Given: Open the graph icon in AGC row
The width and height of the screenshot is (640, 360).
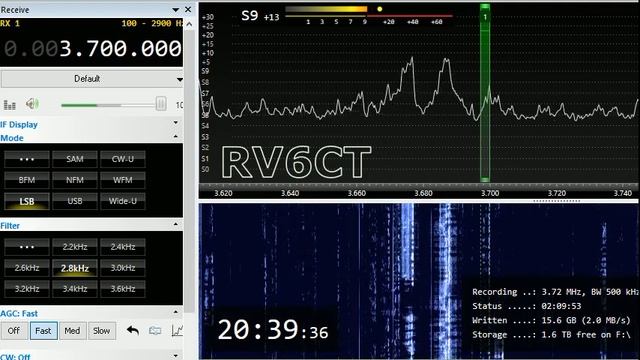Looking at the screenshot, I should tap(177, 331).
